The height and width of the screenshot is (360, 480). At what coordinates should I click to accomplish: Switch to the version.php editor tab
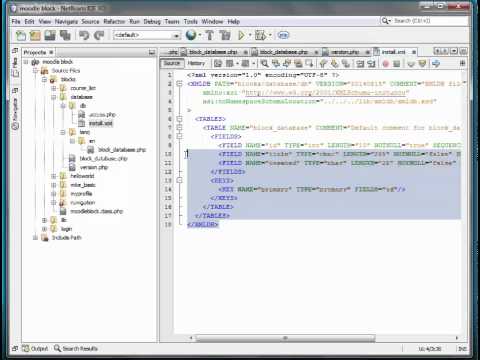point(345,52)
